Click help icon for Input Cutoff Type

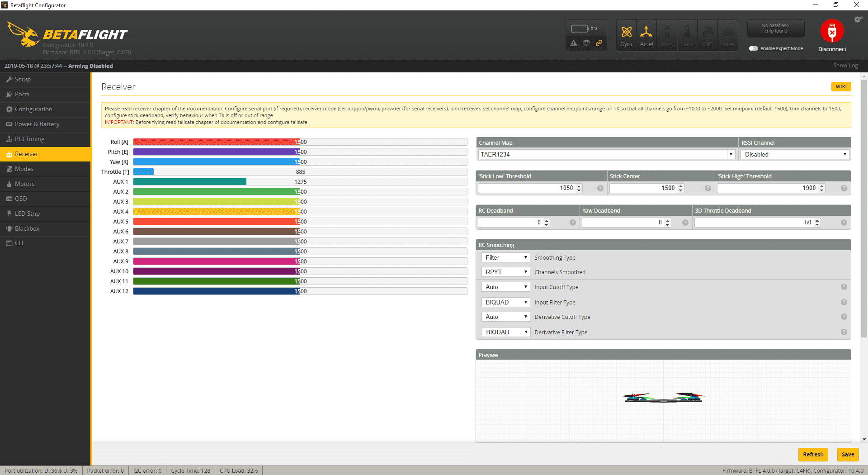coord(844,287)
